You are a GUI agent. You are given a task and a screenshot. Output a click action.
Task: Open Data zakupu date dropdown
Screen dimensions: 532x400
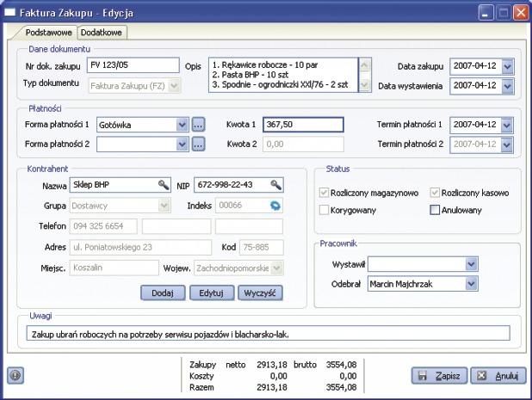pyautogui.click(x=507, y=66)
